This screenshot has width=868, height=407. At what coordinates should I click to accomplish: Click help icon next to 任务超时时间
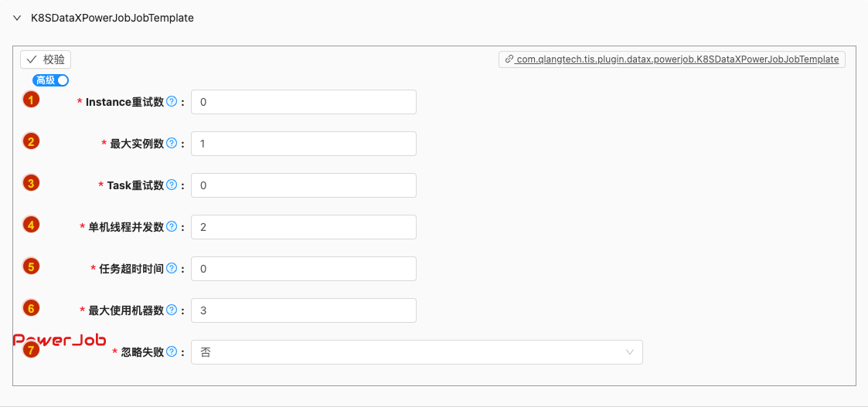172,269
